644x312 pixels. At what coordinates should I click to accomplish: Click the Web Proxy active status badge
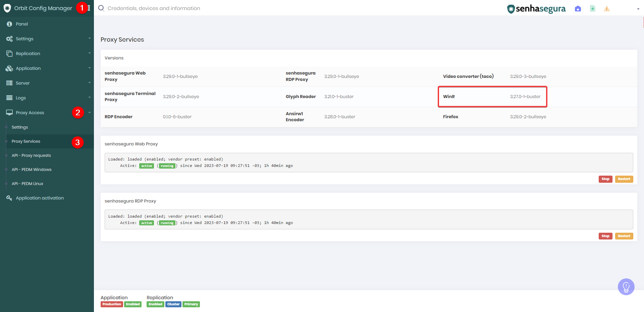click(147, 166)
